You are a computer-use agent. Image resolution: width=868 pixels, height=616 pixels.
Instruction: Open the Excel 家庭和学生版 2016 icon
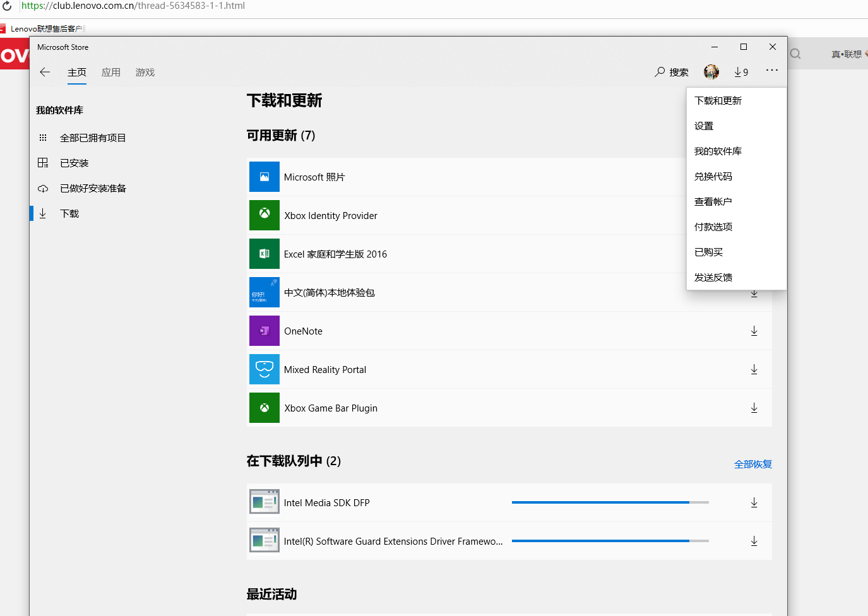[x=265, y=254]
